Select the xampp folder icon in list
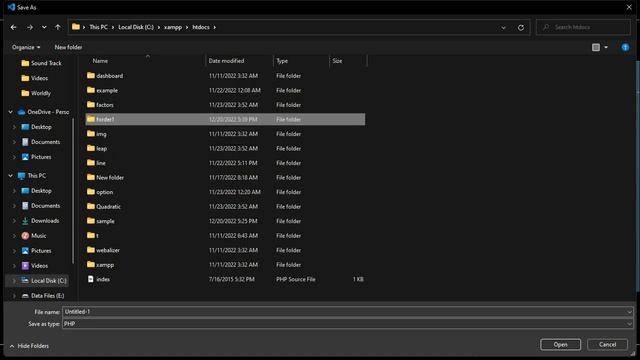640x360 pixels. [91, 264]
